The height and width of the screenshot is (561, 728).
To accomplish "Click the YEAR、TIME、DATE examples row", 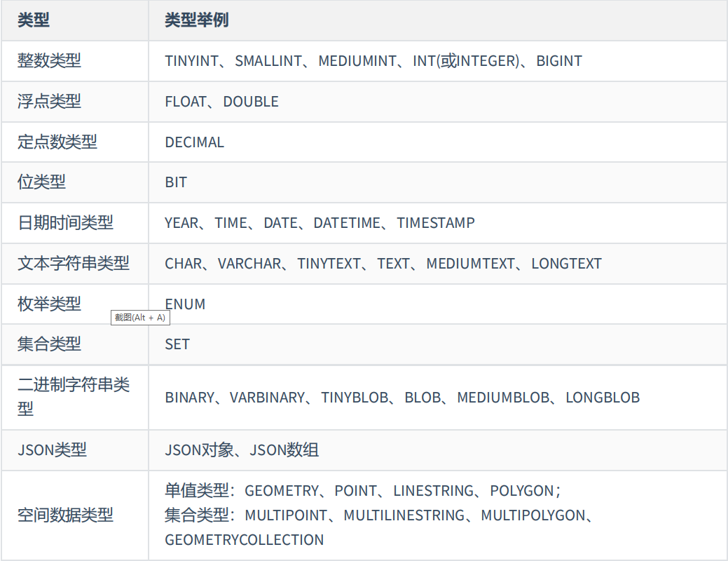I will (x=320, y=223).
